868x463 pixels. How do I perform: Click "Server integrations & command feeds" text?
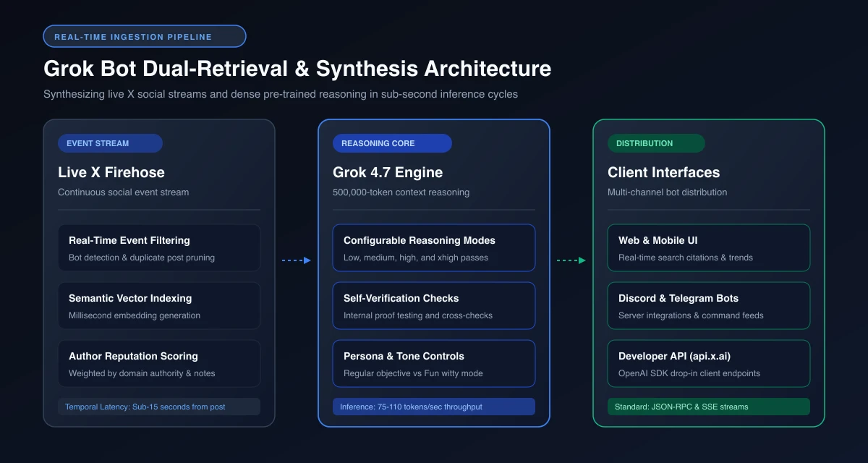click(x=691, y=315)
